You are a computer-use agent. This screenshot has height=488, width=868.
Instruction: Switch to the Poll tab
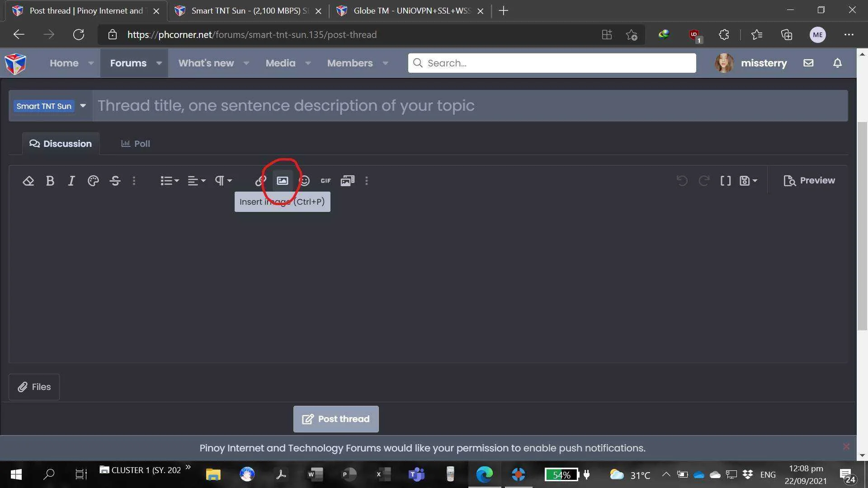136,144
